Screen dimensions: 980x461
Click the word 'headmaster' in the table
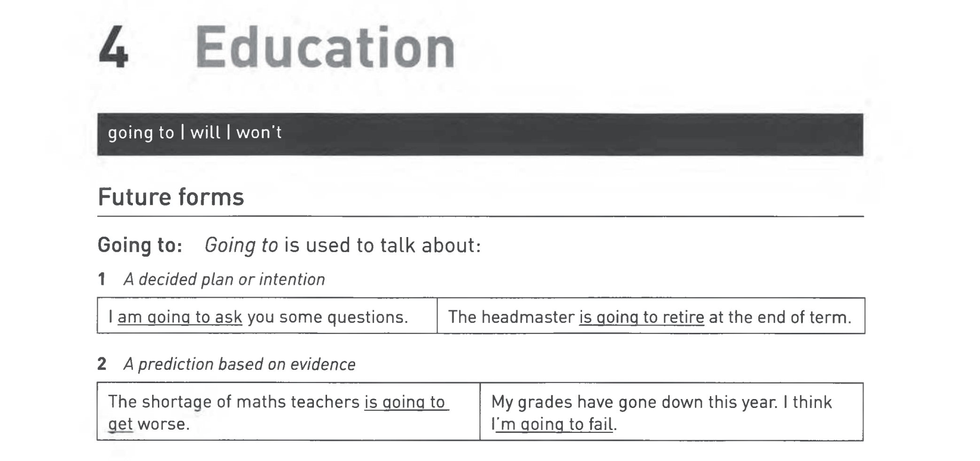528,317
